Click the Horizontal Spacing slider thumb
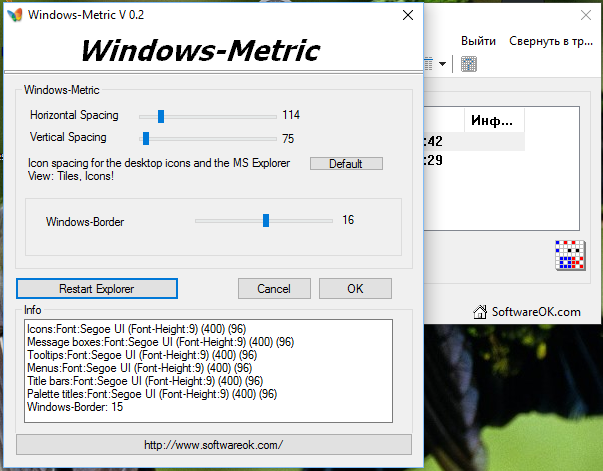The height and width of the screenshot is (471, 603). pos(161,116)
